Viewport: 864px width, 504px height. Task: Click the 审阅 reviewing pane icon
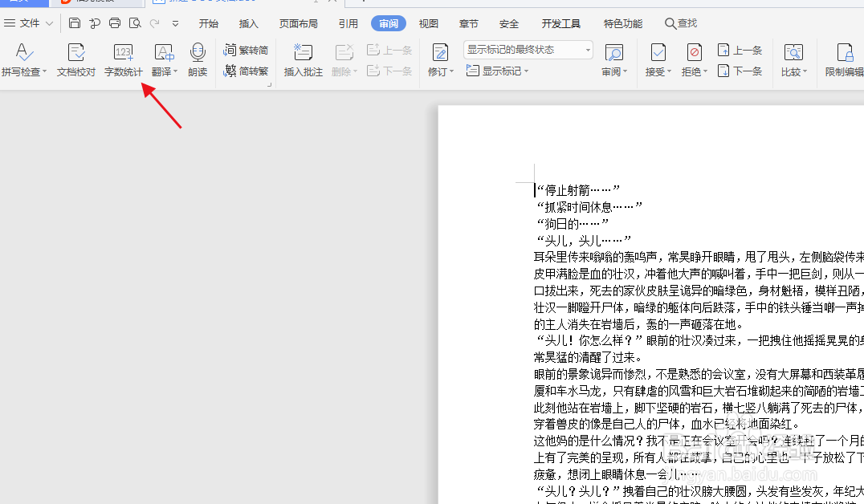[x=613, y=54]
